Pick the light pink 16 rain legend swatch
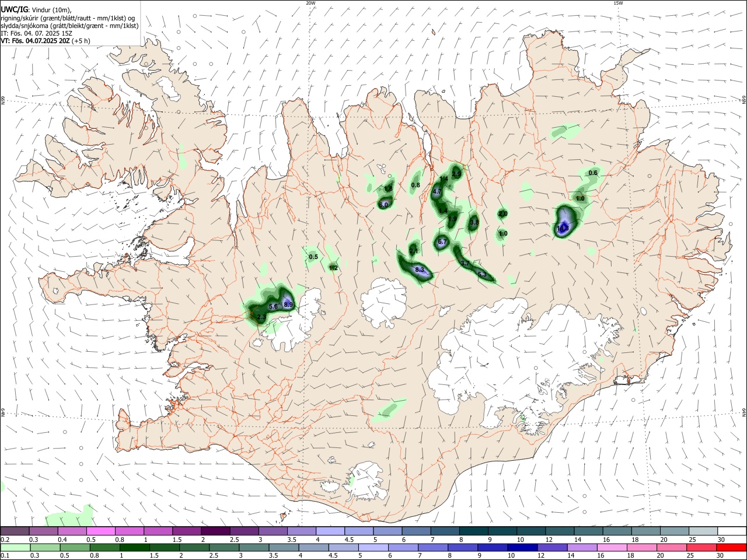Screen dimensions: 747x560 click(612, 547)
